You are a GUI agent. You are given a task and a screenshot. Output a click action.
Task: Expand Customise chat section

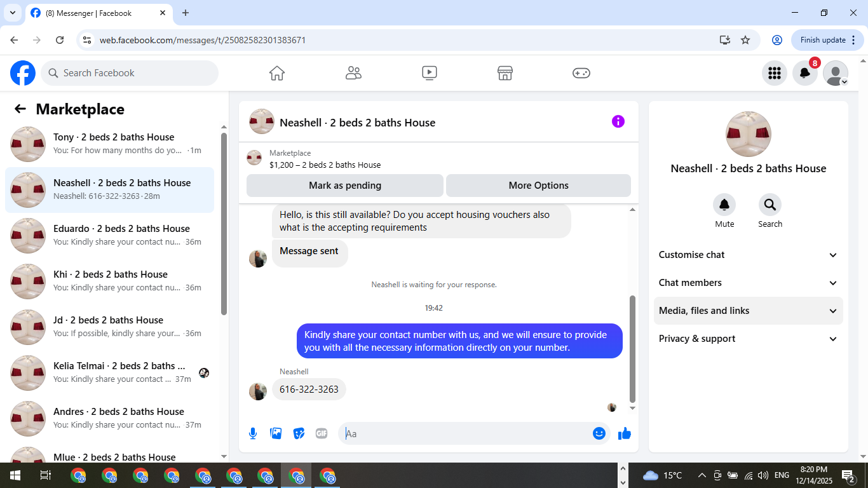click(748, 255)
